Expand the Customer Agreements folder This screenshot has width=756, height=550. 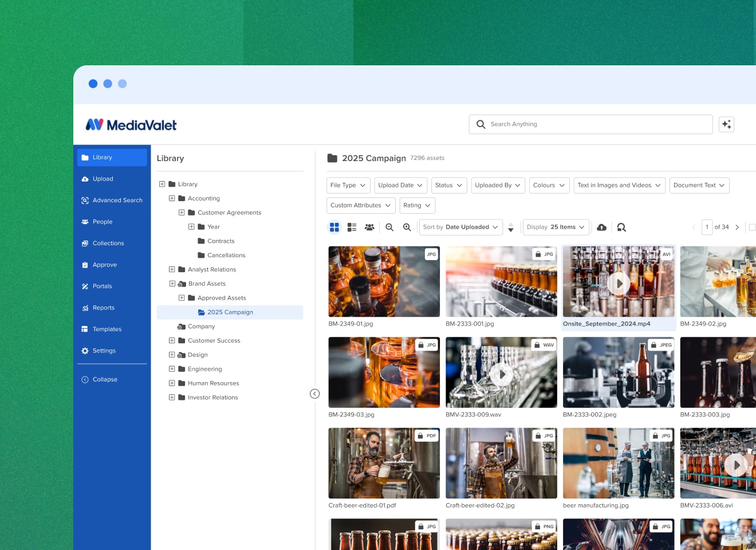pos(182,213)
